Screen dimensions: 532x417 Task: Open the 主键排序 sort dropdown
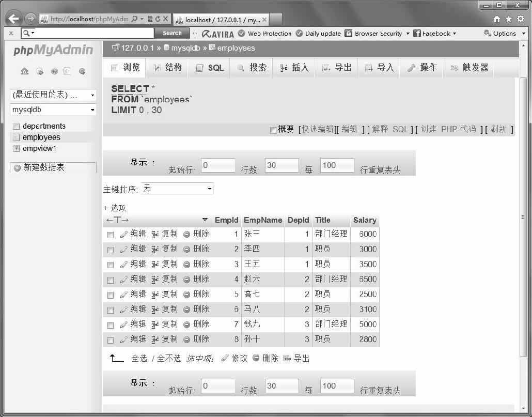point(177,189)
